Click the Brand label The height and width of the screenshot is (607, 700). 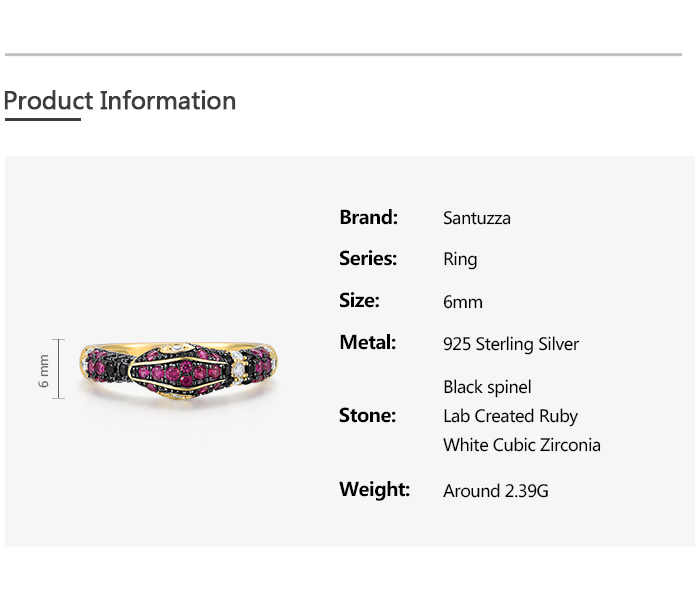[x=368, y=217]
